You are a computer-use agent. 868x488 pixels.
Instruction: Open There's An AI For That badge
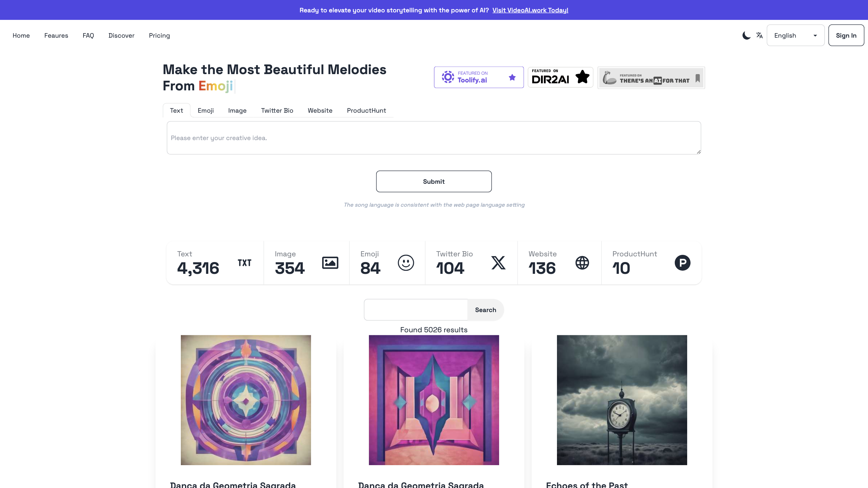(x=651, y=78)
